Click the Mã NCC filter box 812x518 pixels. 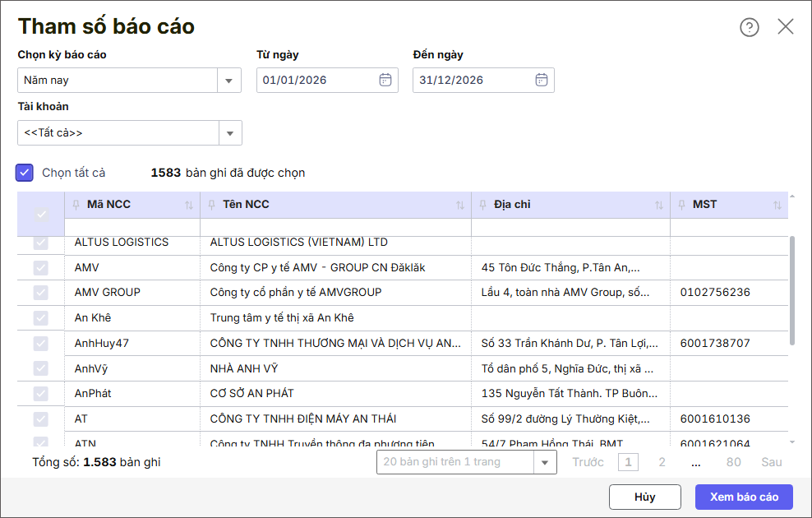pyautogui.click(x=132, y=228)
